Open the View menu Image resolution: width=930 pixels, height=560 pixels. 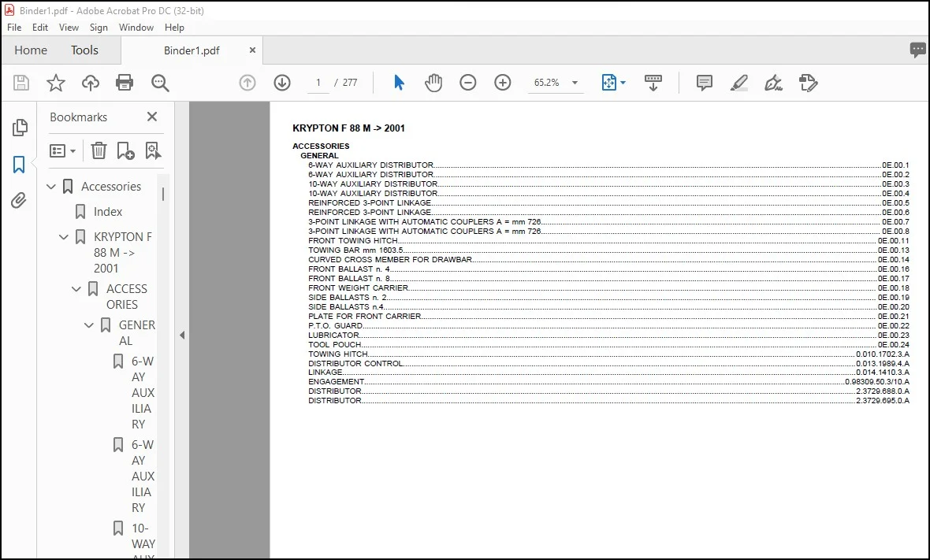69,28
